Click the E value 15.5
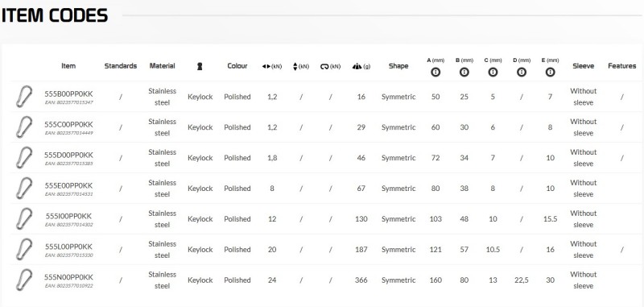644x307 pixels. pyautogui.click(x=551, y=219)
